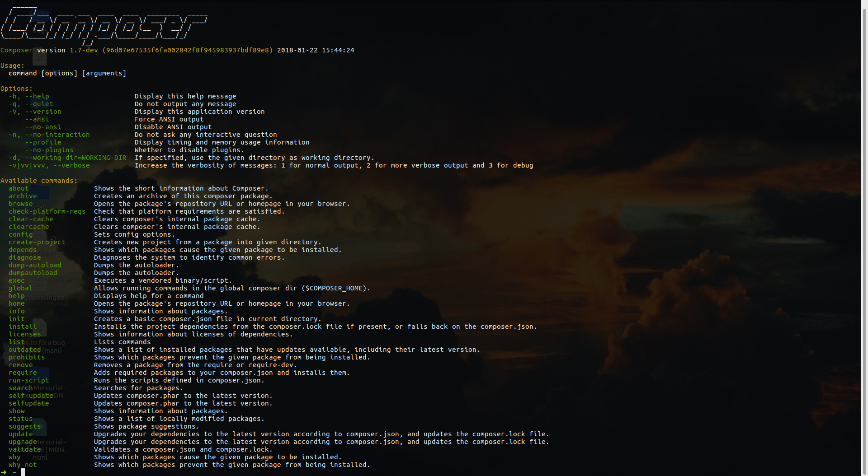Select the 'licenses' command name
The width and height of the screenshot is (868, 476).
[x=25, y=334]
